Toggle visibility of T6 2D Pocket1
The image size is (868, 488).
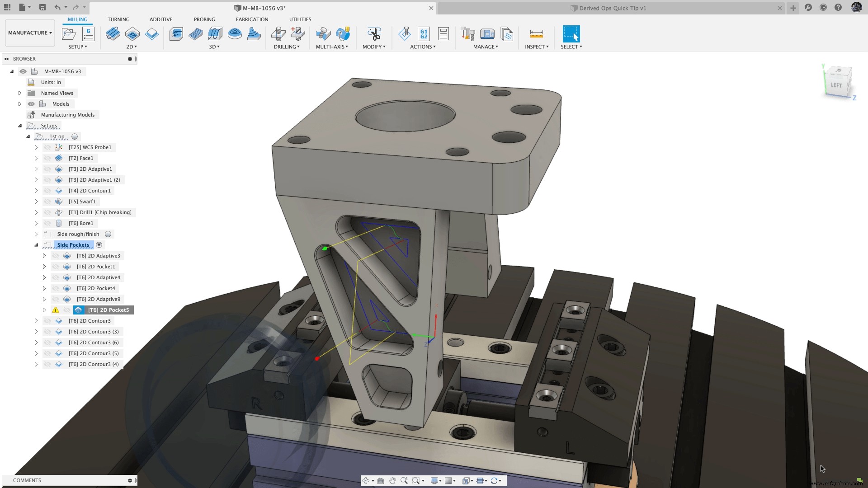[56, 267]
